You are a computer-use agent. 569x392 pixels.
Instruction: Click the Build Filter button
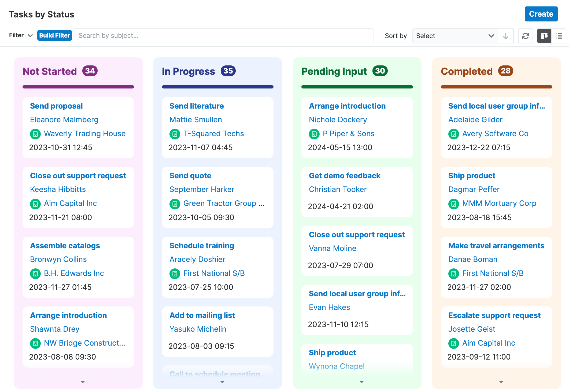tap(55, 35)
